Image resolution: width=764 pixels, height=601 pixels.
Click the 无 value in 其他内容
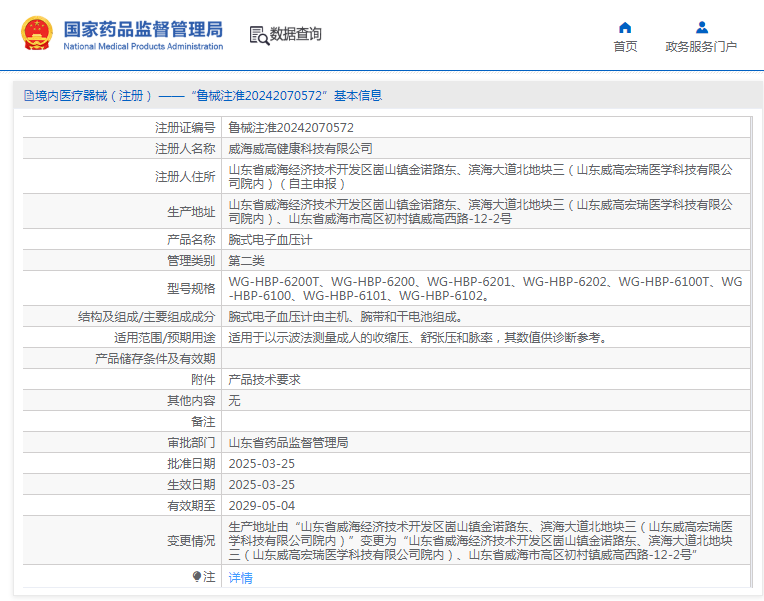click(234, 401)
